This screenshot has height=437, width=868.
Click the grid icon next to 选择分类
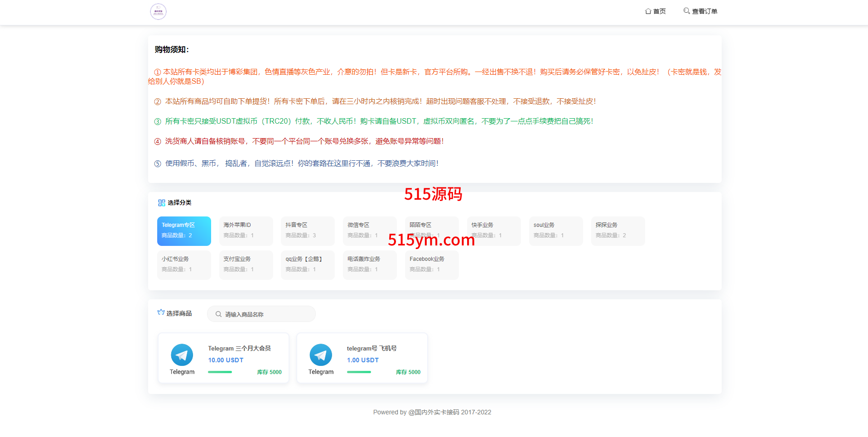point(161,203)
